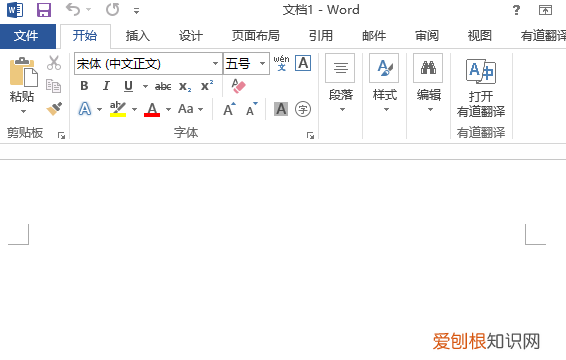Open the 字体 Font dialog launcher

click(310, 135)
